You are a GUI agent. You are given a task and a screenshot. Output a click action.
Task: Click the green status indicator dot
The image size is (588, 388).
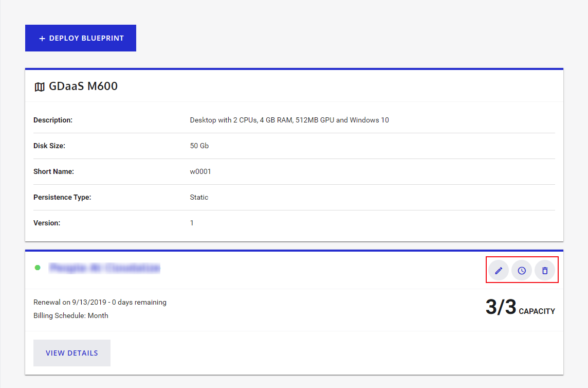38,268
